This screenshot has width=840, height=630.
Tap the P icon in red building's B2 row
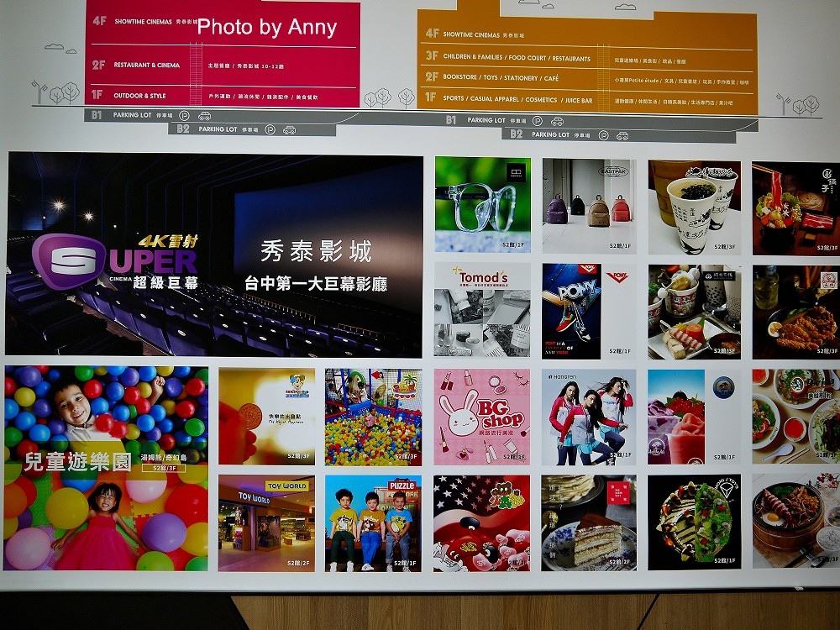(270, 129)
